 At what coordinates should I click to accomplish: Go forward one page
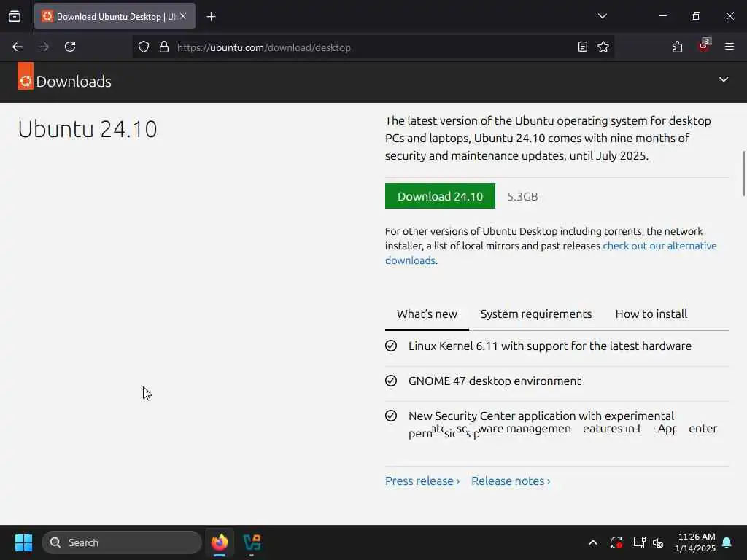pyautogui.click(x=44, y=47)
